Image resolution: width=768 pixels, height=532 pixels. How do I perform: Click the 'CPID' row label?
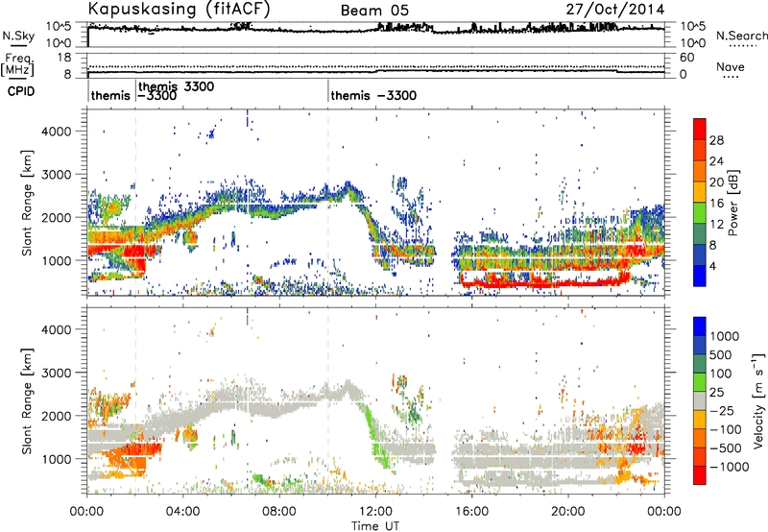[x=21, y=91]
